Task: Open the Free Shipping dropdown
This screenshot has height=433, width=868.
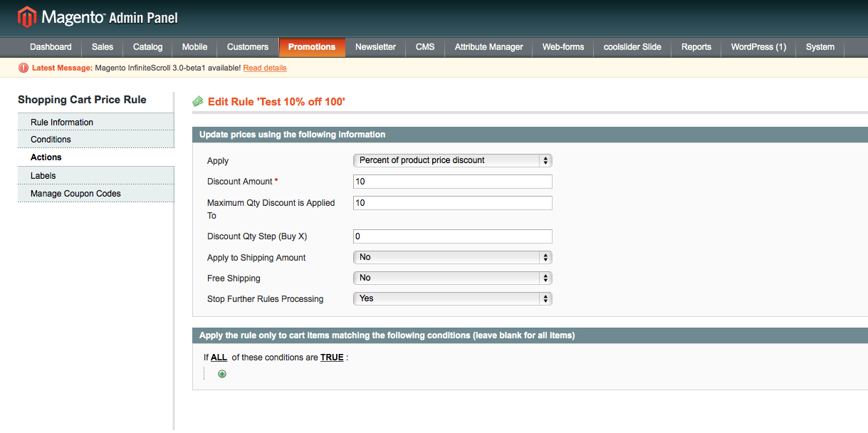Action: point(453,278)
